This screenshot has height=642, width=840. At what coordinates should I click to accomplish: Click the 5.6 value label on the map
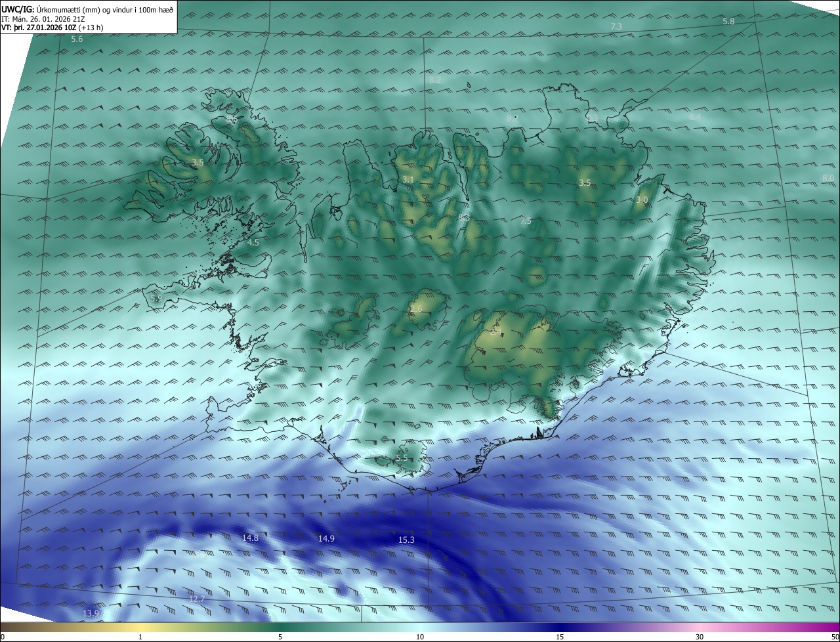(x=77, y=39)
